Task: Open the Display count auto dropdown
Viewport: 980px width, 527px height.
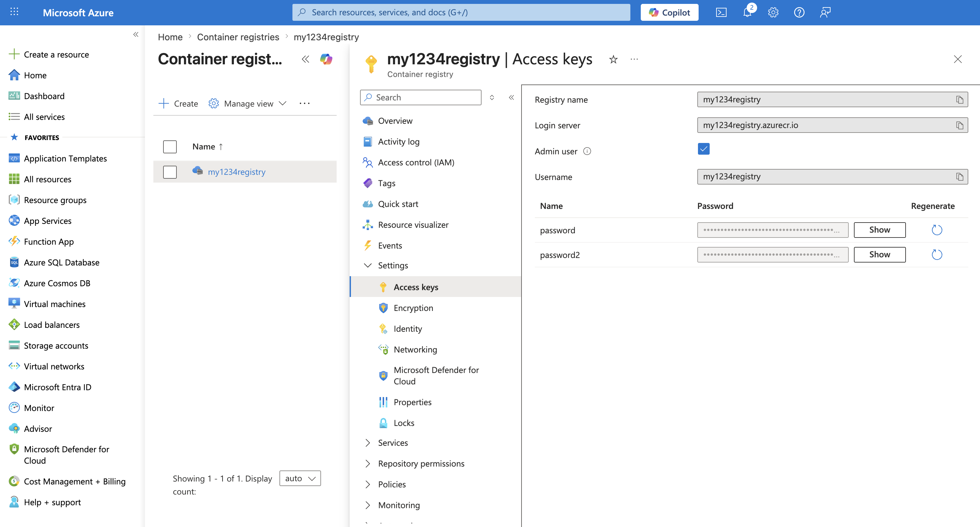Action: (x=300, y=478)
